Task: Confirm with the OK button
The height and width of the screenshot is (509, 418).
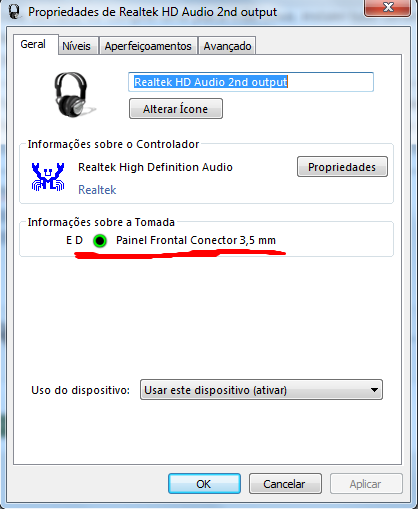Action: (204, 484)
